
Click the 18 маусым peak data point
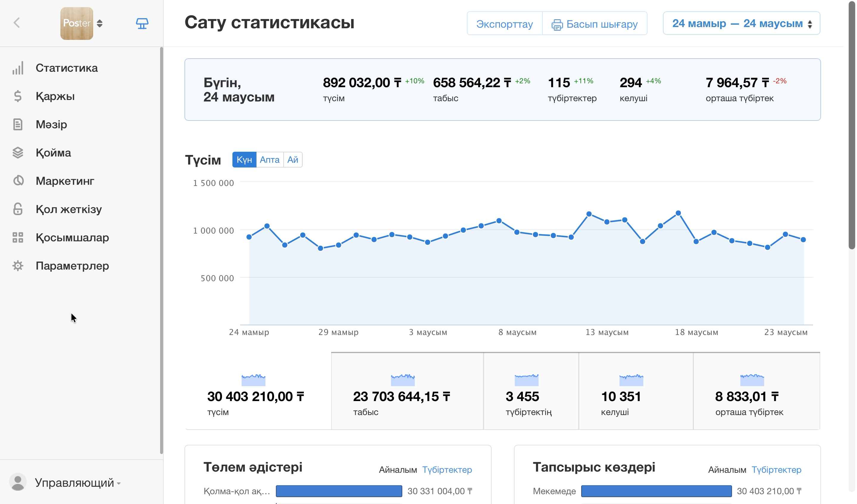pyautogui.click(x=678, y=213)
